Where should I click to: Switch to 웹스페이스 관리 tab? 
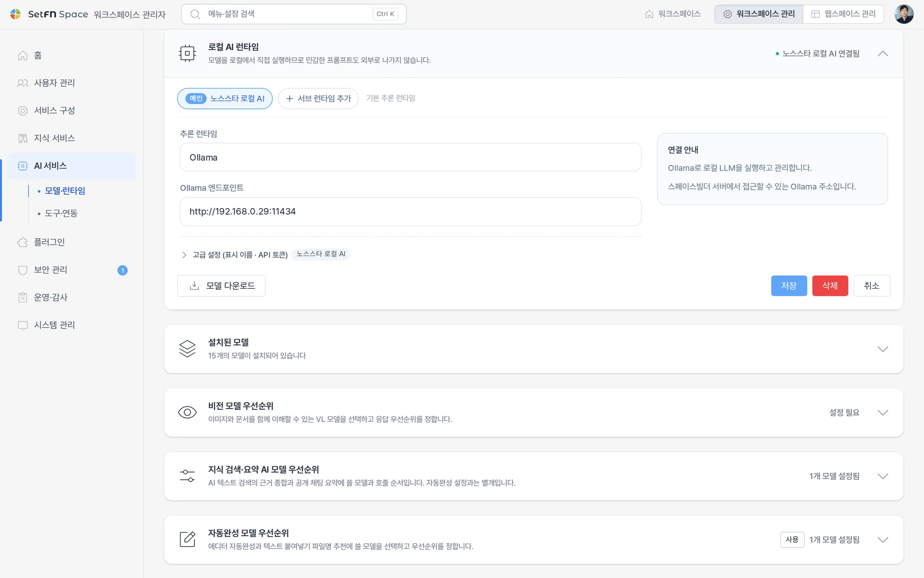tap(843, 14)
